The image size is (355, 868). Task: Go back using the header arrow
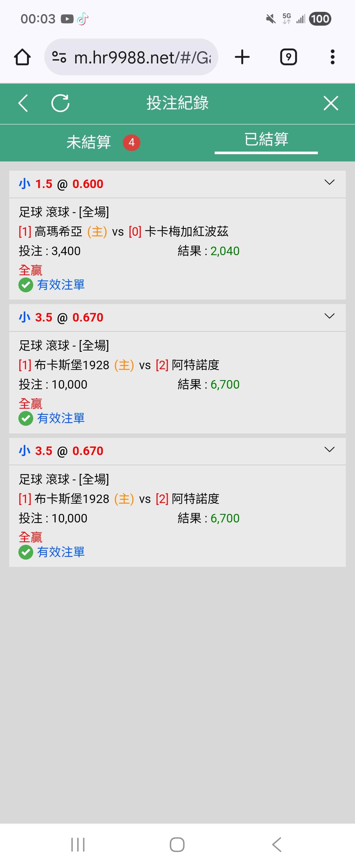click(23, 103)
